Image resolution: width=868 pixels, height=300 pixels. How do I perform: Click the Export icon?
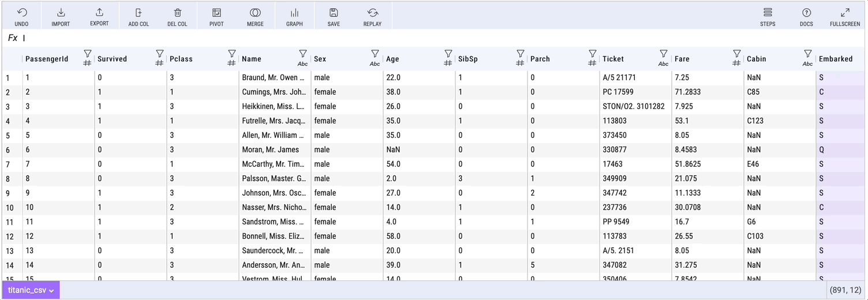point(99,13)
